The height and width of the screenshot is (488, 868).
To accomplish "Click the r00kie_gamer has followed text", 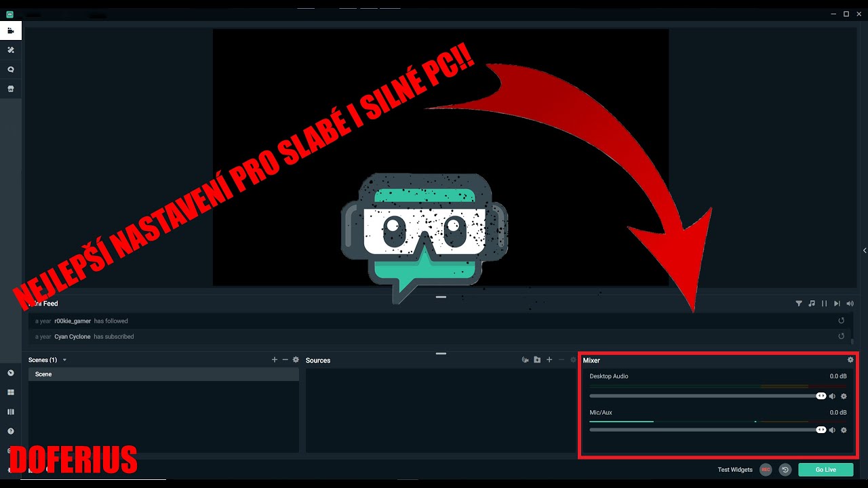I will point(91,321).
